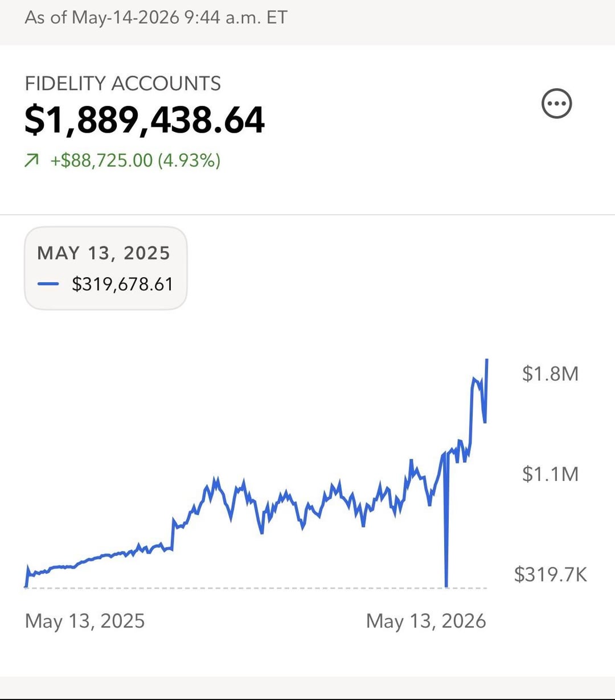
Task: Select the $319.7K y-axis label
Action: coord(550,574)
